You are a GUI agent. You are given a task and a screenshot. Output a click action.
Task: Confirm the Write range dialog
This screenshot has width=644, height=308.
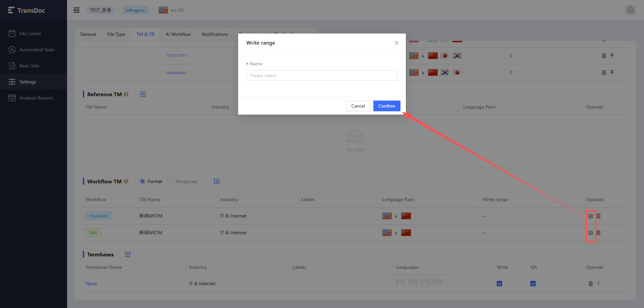coord(387,106)
